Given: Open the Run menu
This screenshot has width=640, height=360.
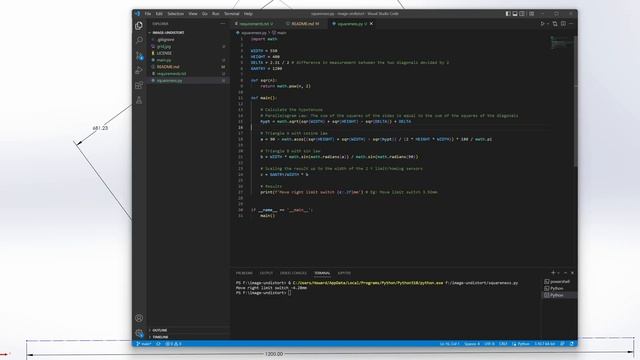Looking at the screenshot, I should [216, 14].
